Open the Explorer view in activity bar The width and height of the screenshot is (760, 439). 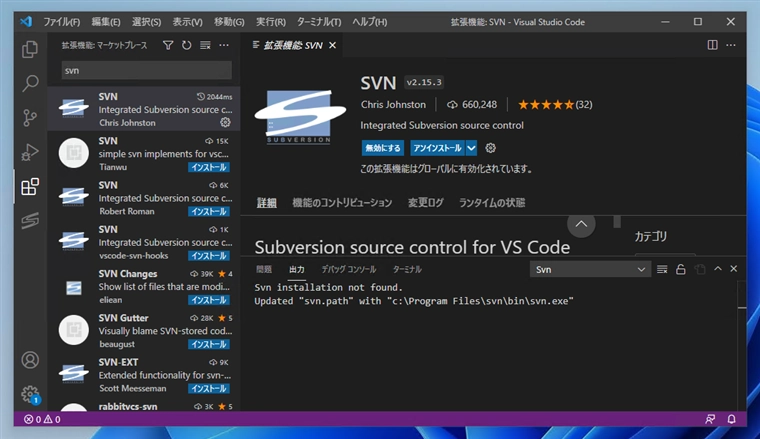(30, 49)
